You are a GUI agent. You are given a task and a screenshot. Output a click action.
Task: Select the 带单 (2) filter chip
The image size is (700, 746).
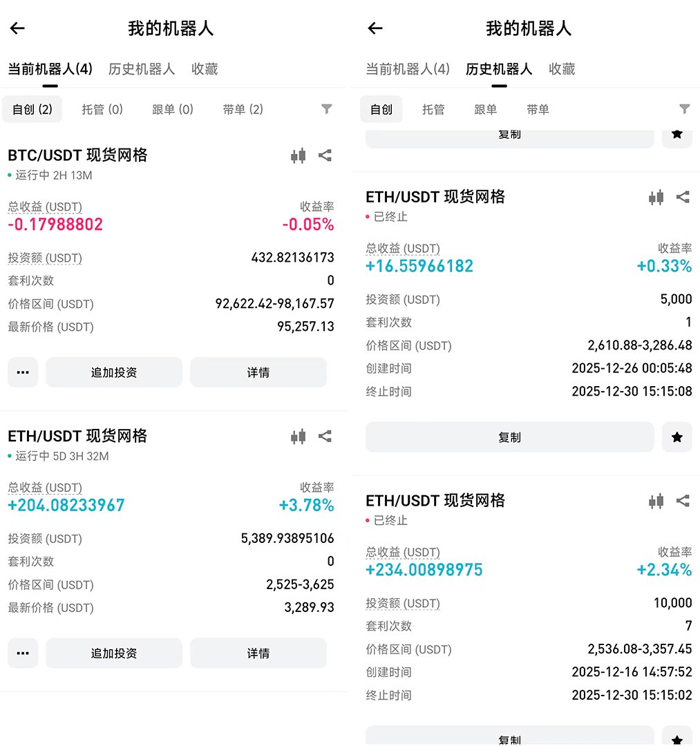(x=243, y=109)
